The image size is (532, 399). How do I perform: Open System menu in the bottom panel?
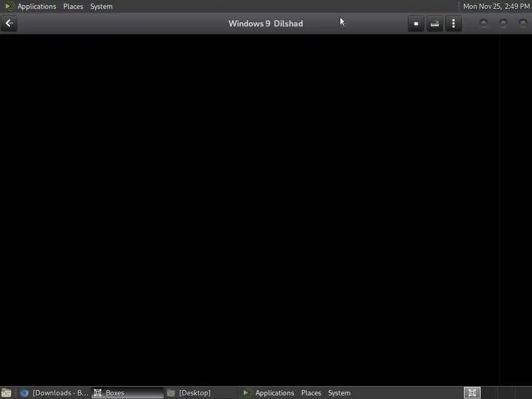(x=339, y=393)
